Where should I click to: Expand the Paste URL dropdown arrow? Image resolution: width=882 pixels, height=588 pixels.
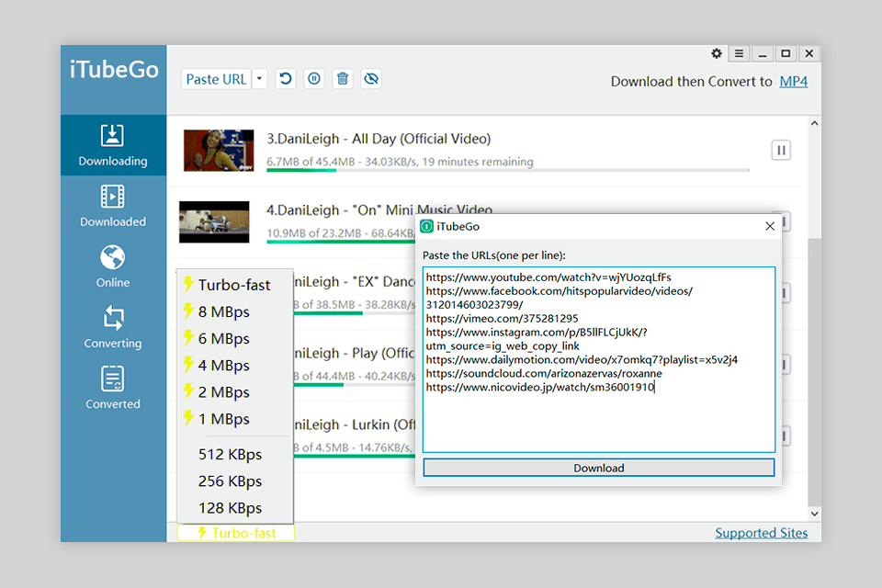pyautogui.click(x=258, y=79)
